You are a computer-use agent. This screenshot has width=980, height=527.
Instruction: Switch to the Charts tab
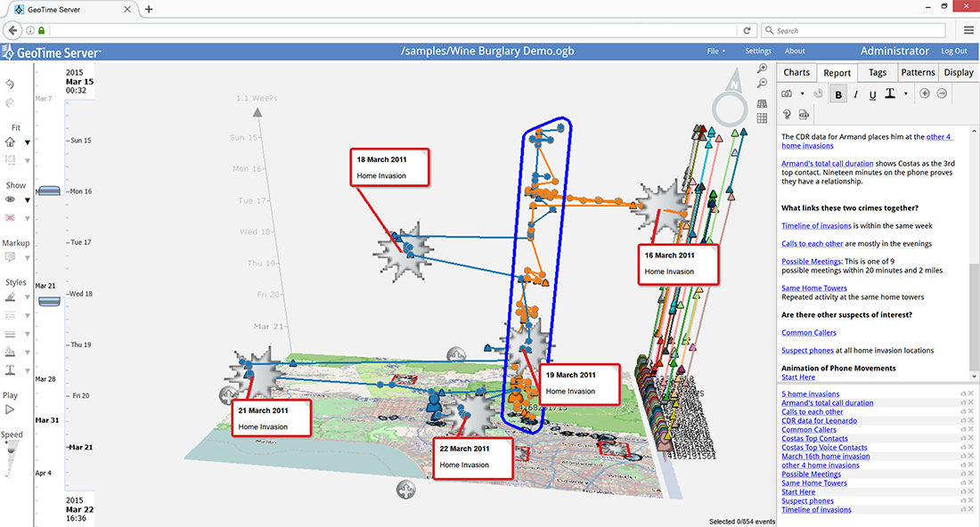(x=796, y=72)
